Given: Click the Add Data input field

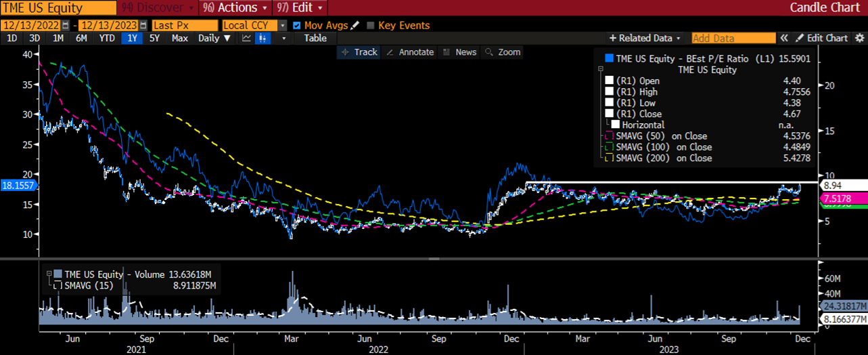Looking at the screenshot, I should (733, 38).
